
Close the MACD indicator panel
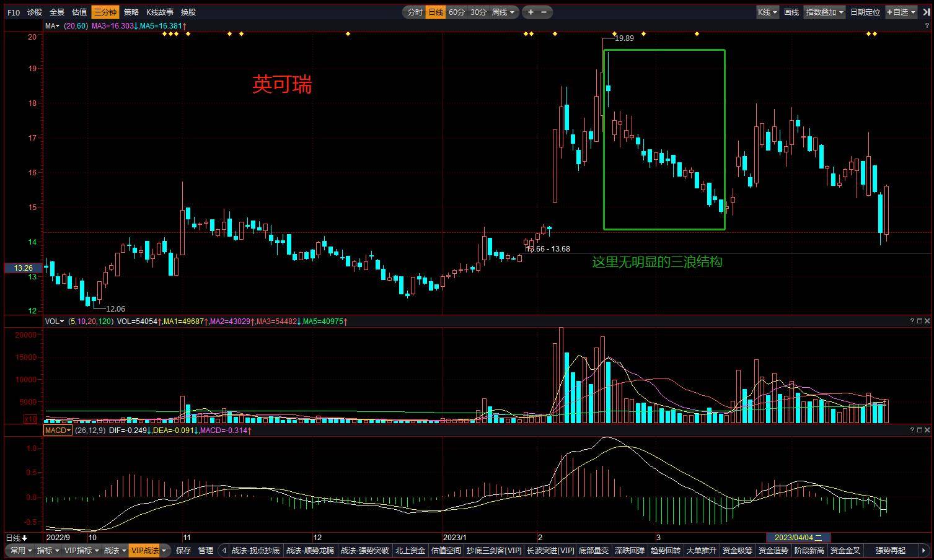[927, 430]
